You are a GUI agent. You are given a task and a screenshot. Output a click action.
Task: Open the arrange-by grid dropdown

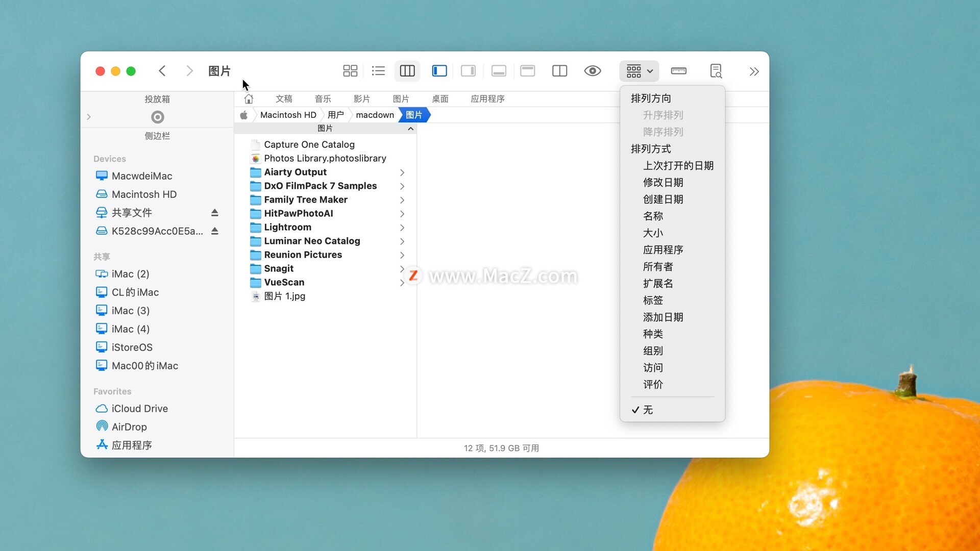[x=640, y=71]
